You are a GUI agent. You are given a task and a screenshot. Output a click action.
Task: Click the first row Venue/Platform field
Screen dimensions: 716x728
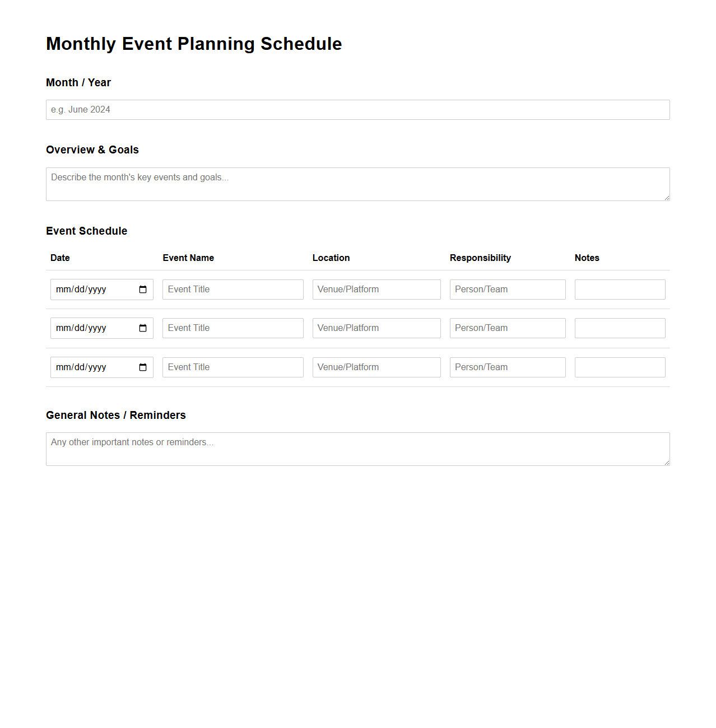(376, 289)
